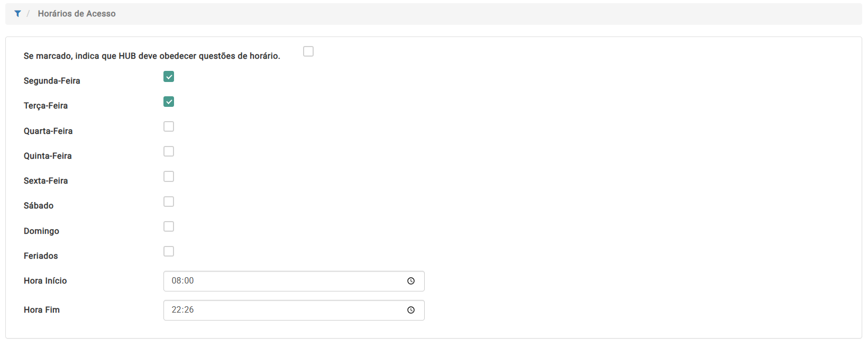868x347 pixels.
Task: Uncheck the Terça-Feira checkbox
Action: pyautogui.click(x=169, y=102)
